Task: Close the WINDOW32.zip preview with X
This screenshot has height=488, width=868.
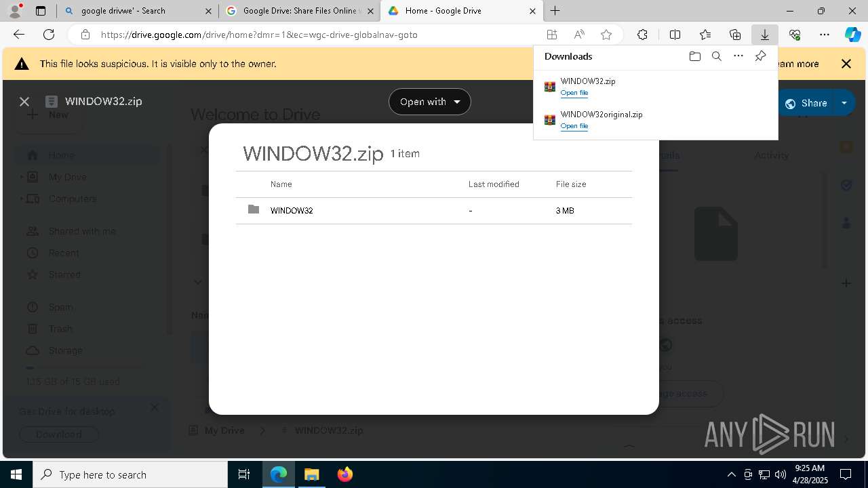Action: (x=24, y=102)
